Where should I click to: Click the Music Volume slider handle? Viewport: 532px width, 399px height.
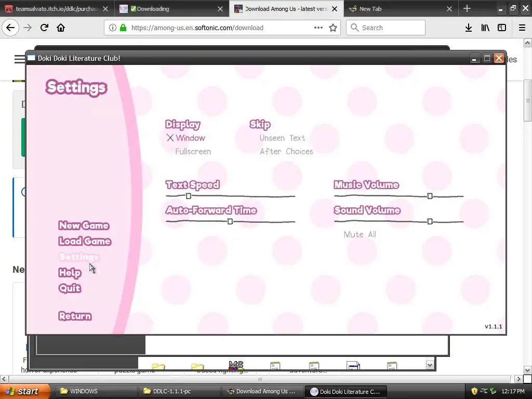click(x=430, y=196)
